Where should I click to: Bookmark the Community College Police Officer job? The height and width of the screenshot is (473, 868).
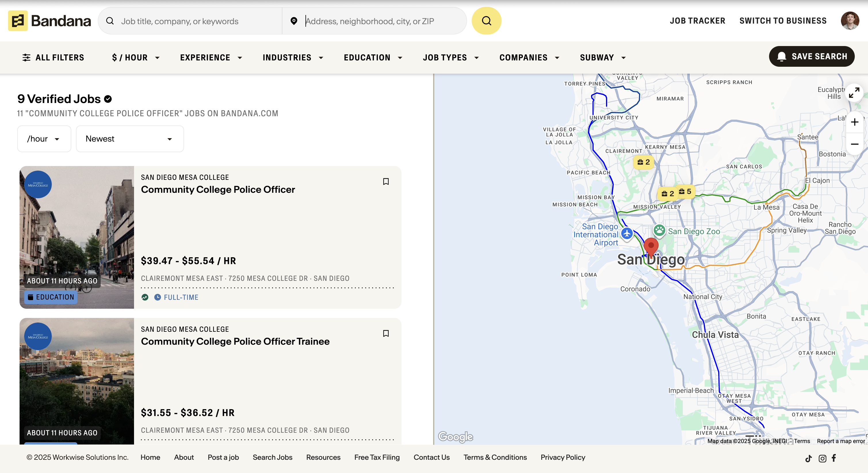click(386, 181)
